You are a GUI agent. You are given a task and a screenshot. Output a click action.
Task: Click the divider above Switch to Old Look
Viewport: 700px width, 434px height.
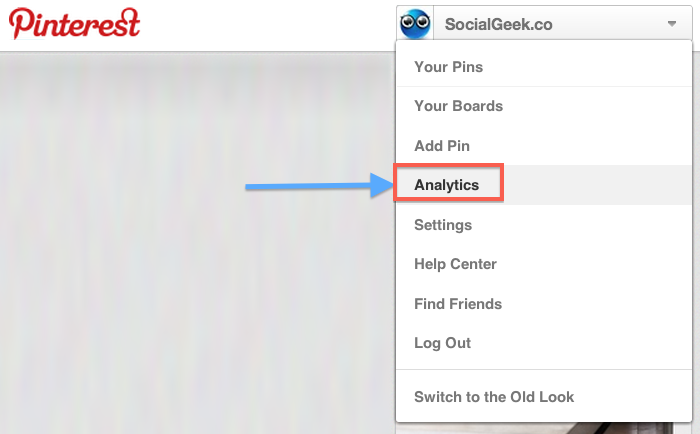[x=544, y=370]
